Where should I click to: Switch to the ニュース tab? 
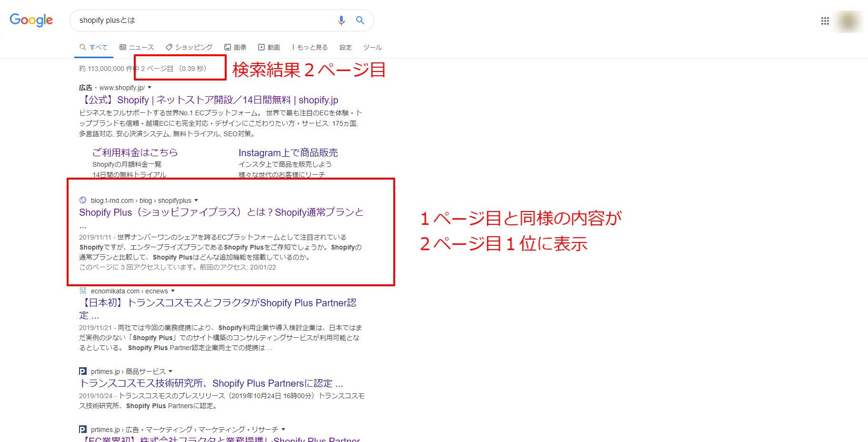(137, 47)
